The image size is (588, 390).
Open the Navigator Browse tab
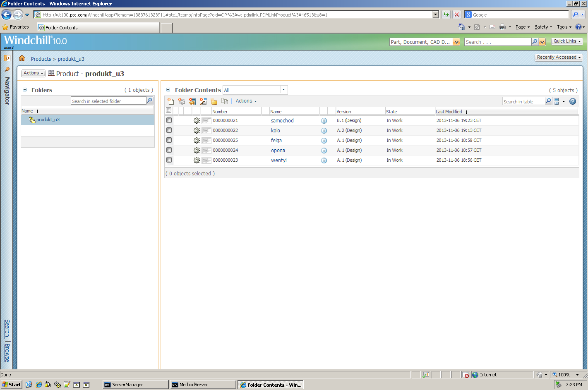(x=7, y=353)
